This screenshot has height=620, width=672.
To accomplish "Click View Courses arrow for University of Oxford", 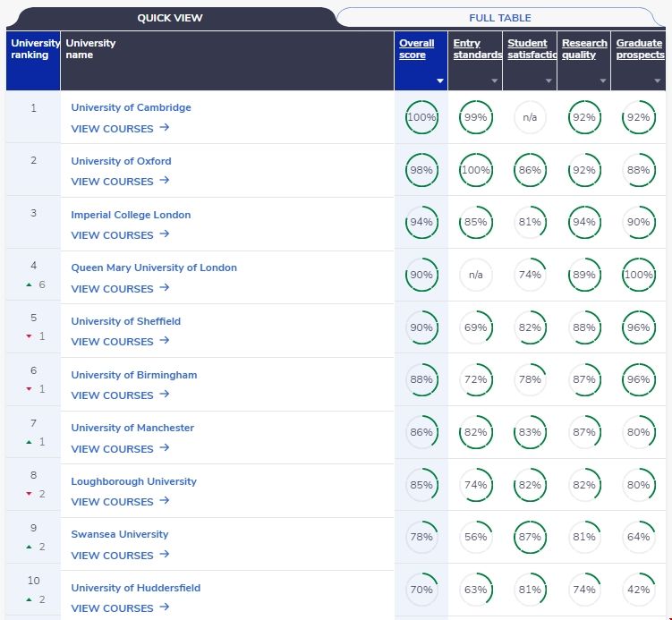I will click(164, 181).
